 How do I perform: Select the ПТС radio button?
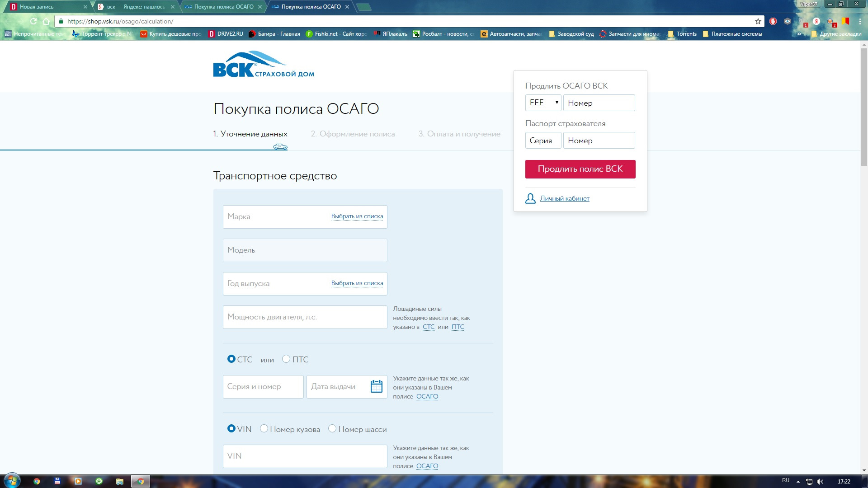pos(286,359)
